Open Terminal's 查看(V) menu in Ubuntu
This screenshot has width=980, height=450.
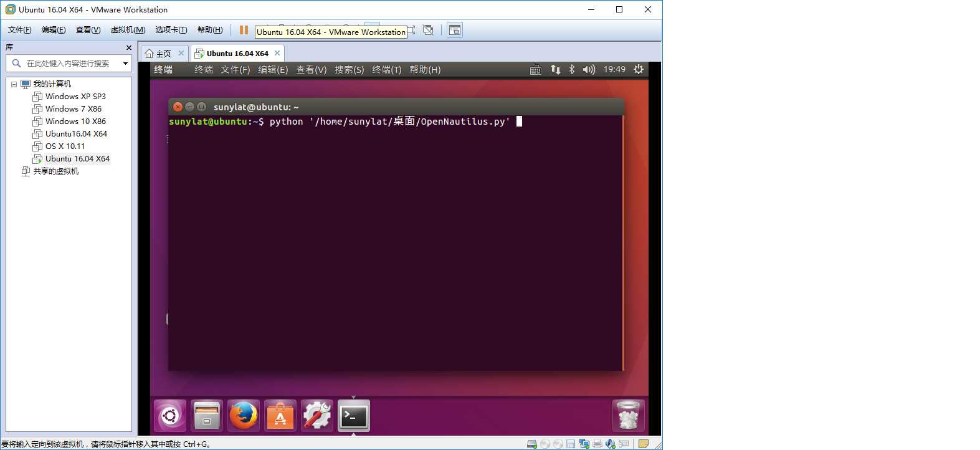(312, 70)
